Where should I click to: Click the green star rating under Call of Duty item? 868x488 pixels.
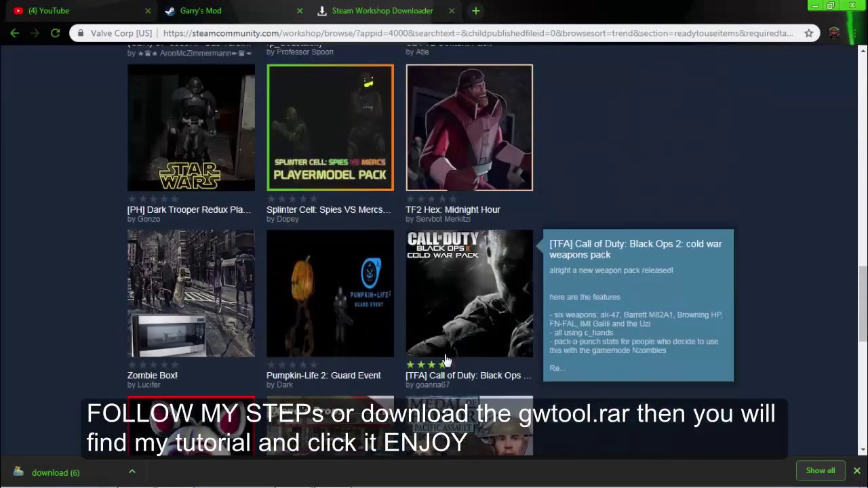pyautogui.click(x=430, y=365)
